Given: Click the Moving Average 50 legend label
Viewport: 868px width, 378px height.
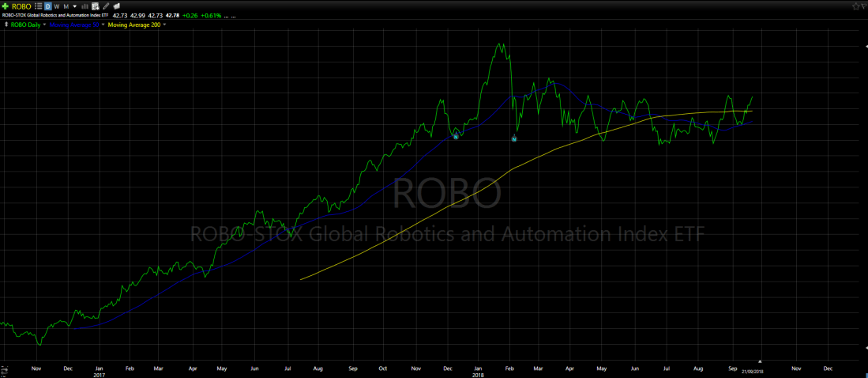Looking at the screenshot, I should click(x=74, y=25).
